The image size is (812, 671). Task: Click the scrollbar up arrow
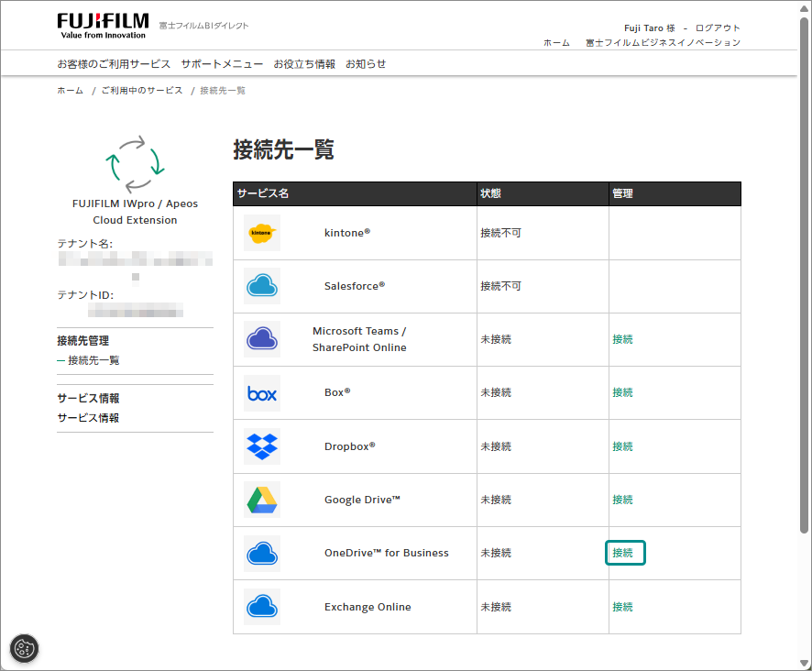[804, 8]
